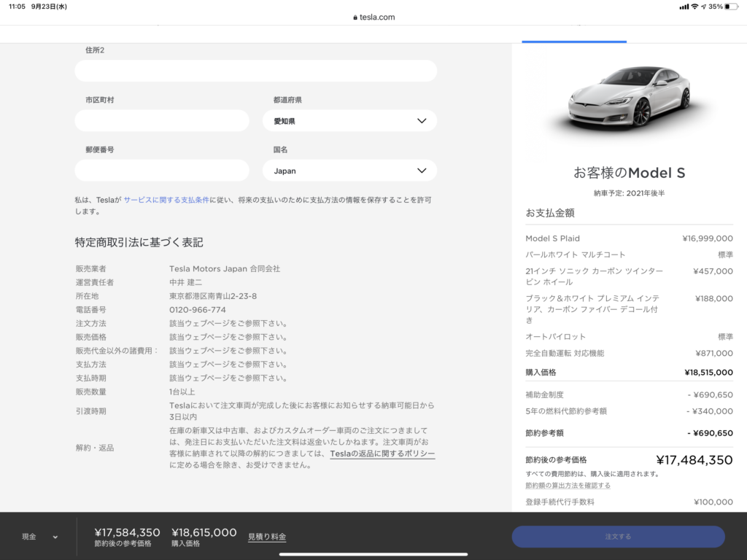
Task: Open the サービスに関する支払条件 link
Action: [166, 199]
